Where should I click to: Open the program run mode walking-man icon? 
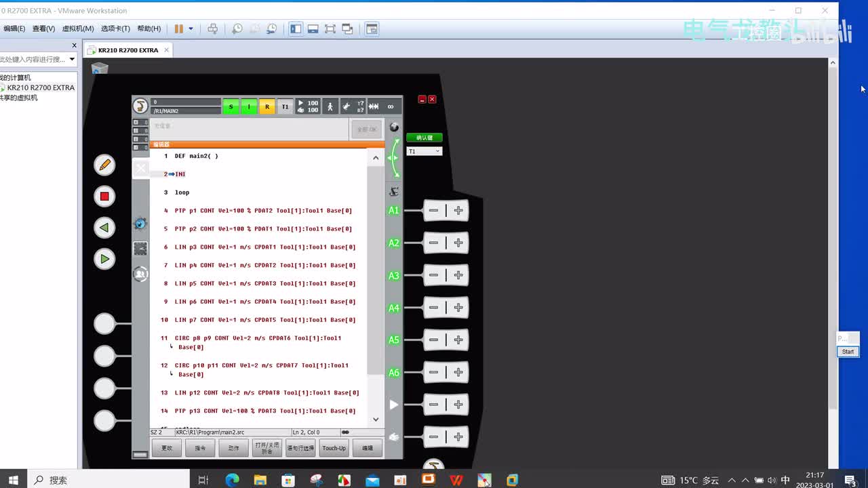tap(331, 106)
